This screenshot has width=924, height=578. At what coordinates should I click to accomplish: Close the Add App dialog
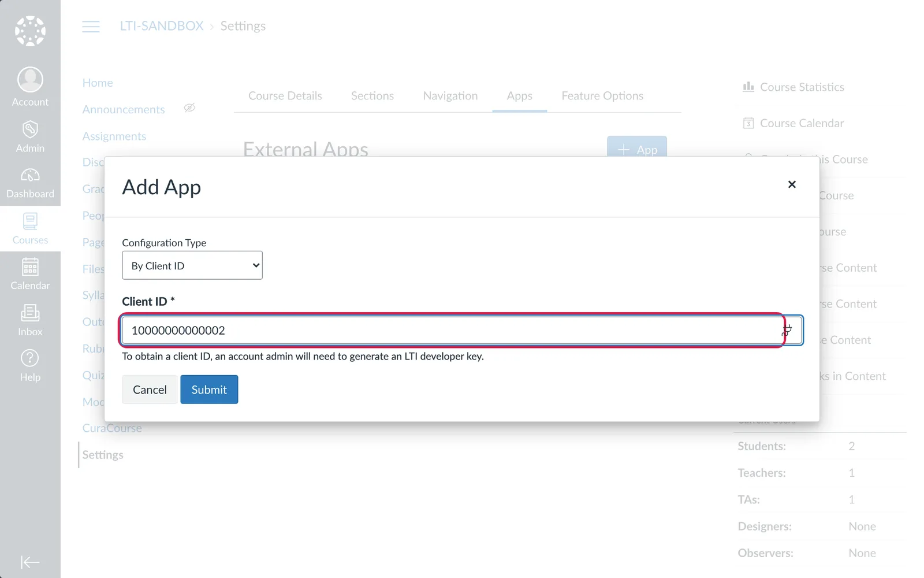792,184
